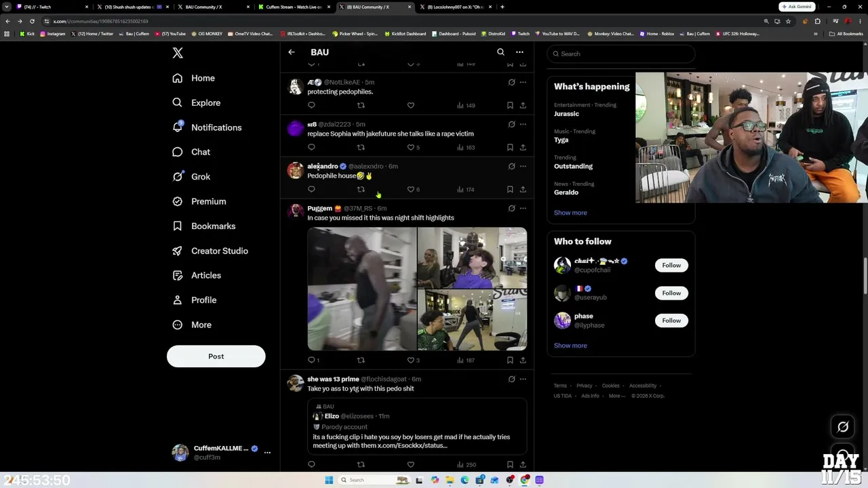The image size is (868, 488).
Task: Like Puggem's night shift highlights post
Action: coord(413,360)
